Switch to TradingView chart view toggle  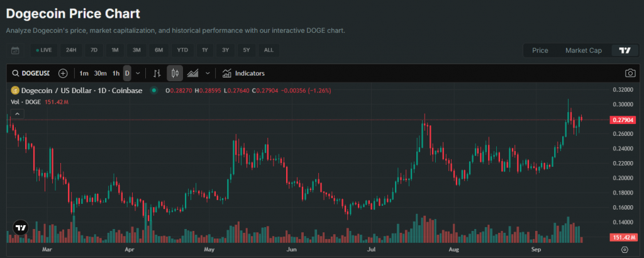[x=625, y=50]
